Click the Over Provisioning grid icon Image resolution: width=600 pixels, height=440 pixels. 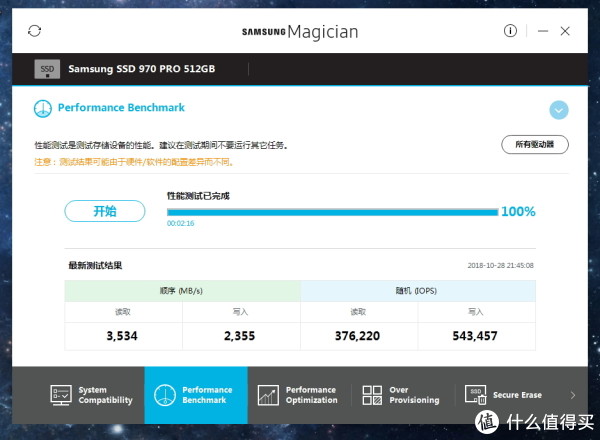(372, 395)
